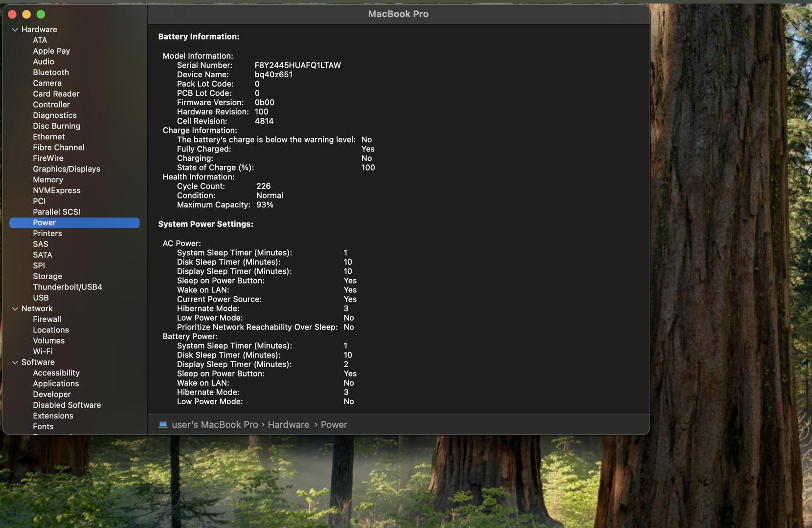Image resolution: width=812 pixels, height=528 pixels.
Task: Zoom the window with green button
Action: [x=41, y=15]
